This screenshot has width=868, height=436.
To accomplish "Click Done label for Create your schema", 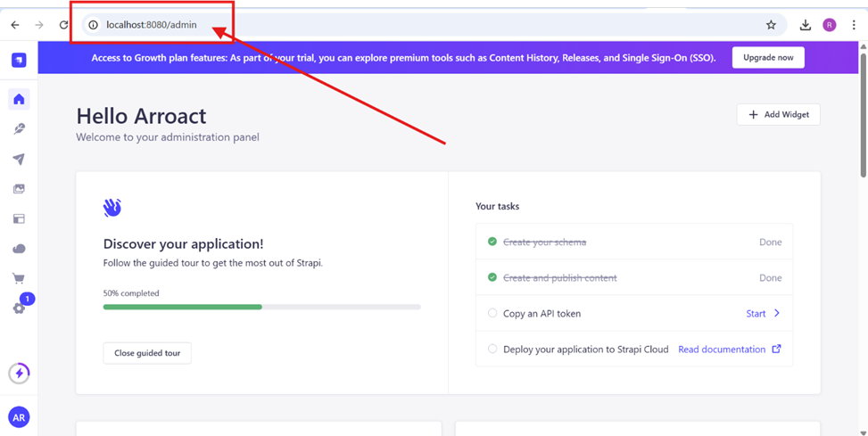I will click(x=771, y=242).
